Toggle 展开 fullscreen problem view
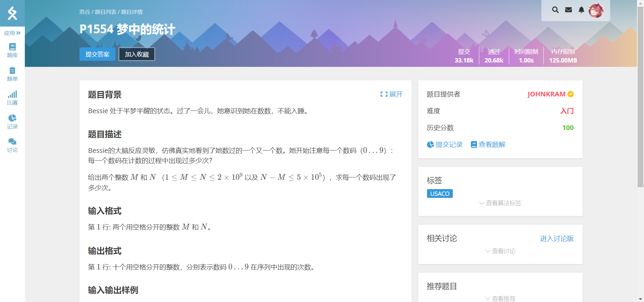644x302 pixels. pos(391,94)
